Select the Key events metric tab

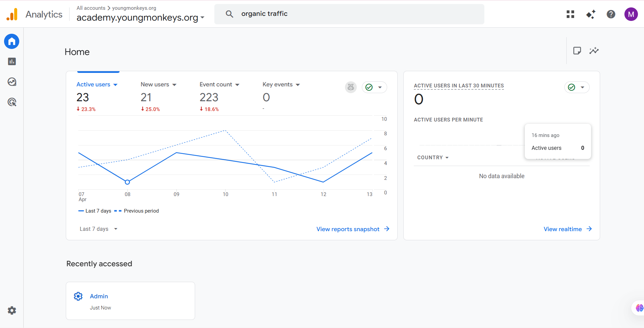277,84
